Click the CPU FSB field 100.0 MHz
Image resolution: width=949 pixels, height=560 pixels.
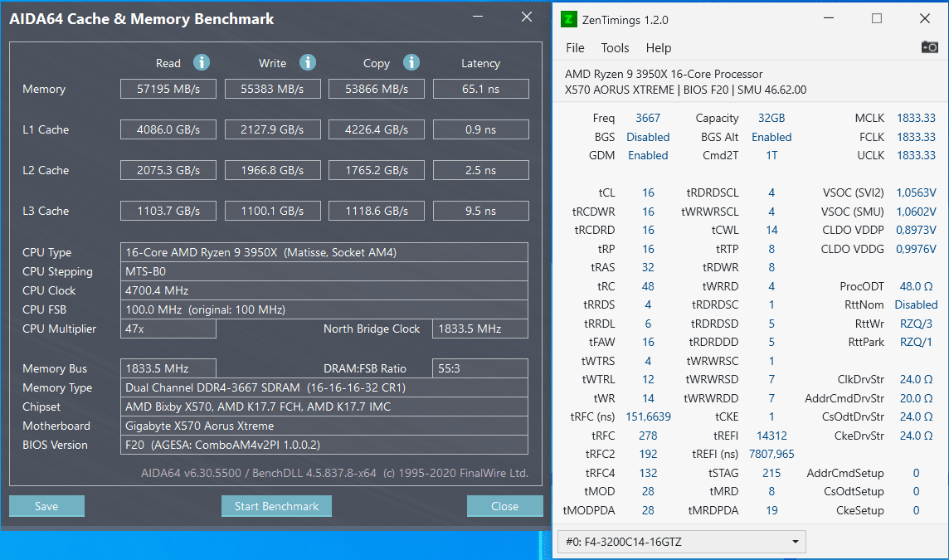[x=324, y=309]
